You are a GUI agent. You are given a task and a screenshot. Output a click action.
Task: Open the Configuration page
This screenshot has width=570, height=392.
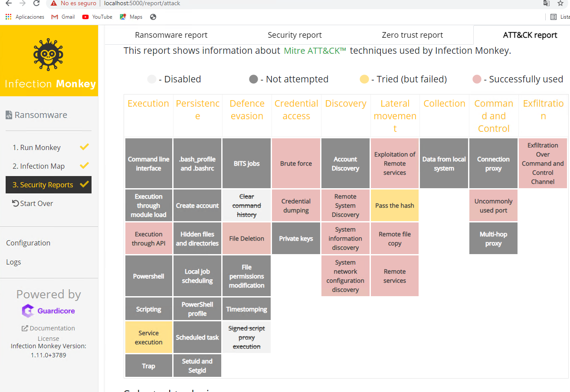point(28,243)
